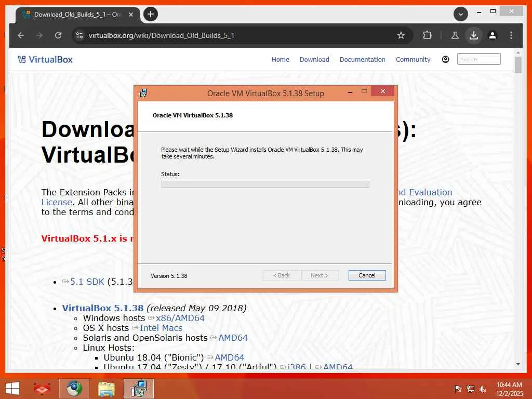
Task: Open the muted volume tray icon
Action: pyautogui.click(x=483, y=389)
